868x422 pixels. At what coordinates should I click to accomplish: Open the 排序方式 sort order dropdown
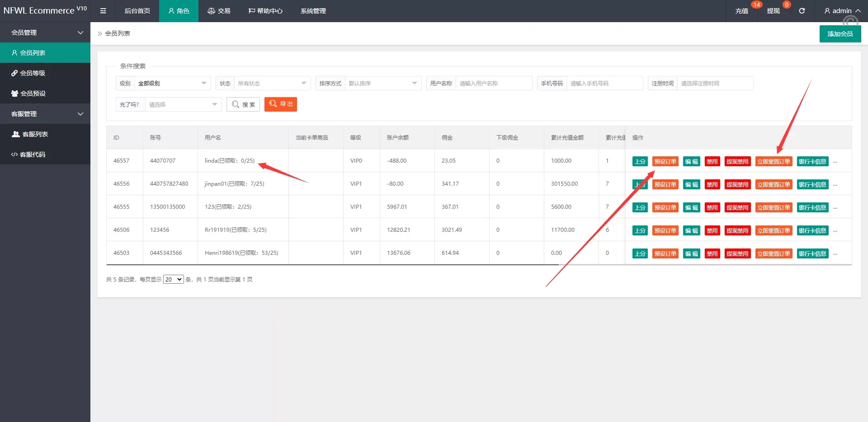tap(382, 84)
